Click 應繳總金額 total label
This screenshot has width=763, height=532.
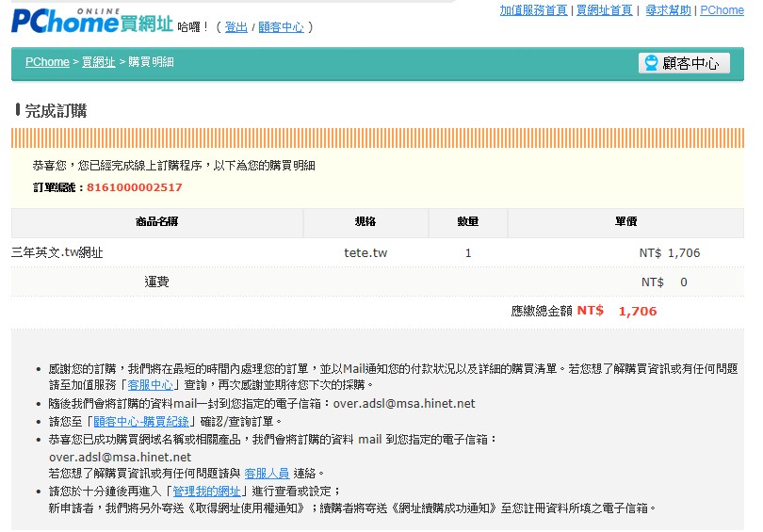542,312
